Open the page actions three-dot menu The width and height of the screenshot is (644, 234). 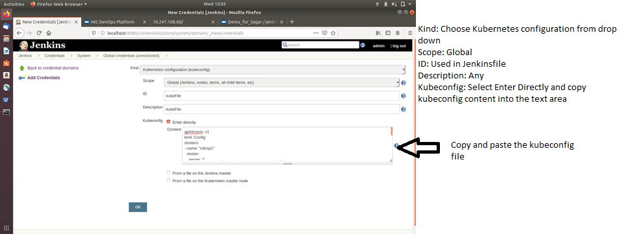[316, 33]
